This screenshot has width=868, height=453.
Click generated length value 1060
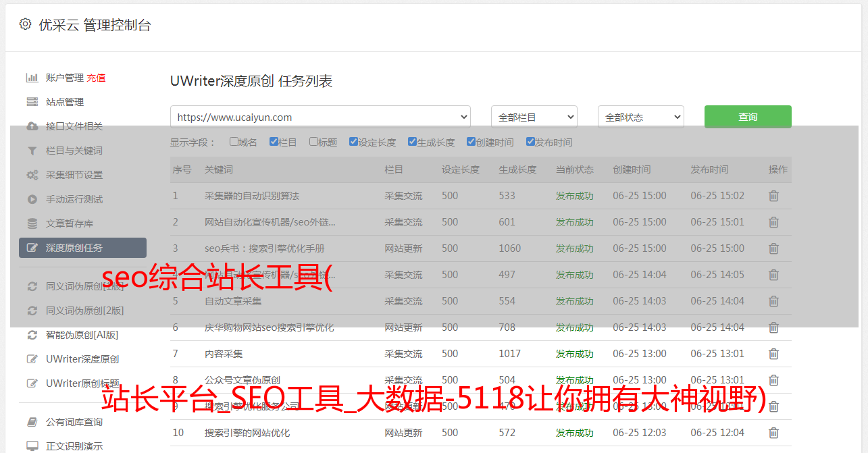[510, 248]
